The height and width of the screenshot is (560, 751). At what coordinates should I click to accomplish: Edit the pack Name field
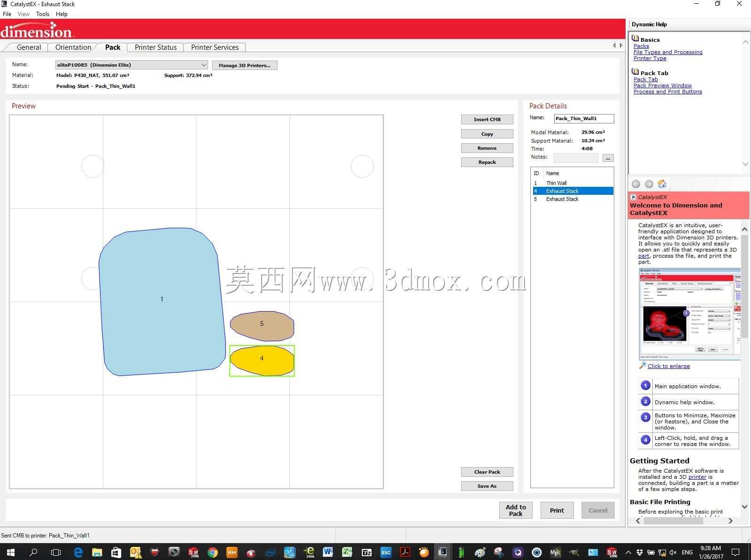point(584,118)
